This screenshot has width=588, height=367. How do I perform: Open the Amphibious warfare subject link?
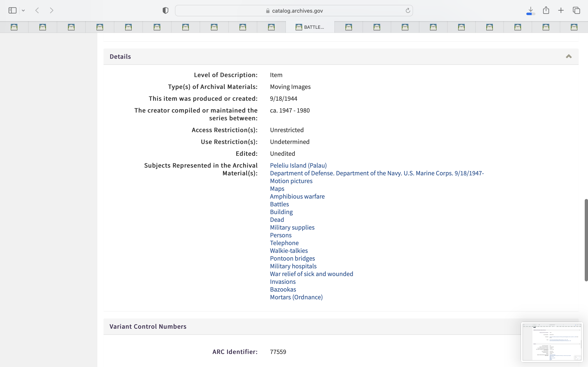(x=297, y=196)
